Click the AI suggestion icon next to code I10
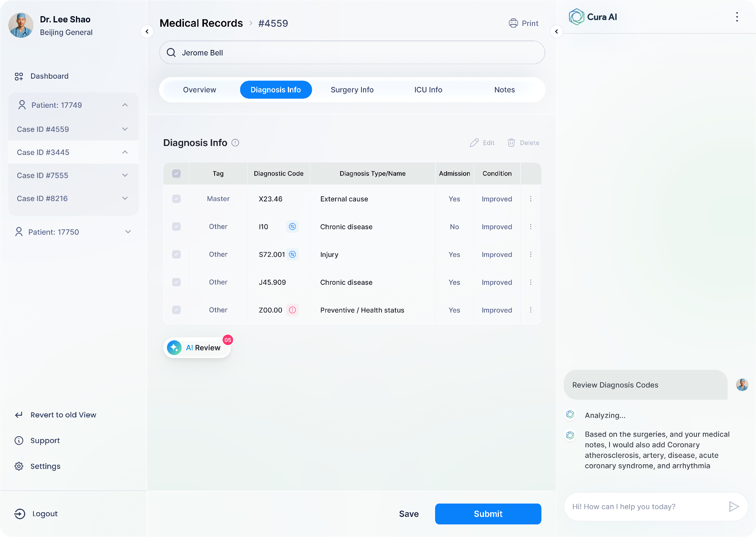Screen dimensions: 756x537 pyautogui.click(x=292, y=227)
